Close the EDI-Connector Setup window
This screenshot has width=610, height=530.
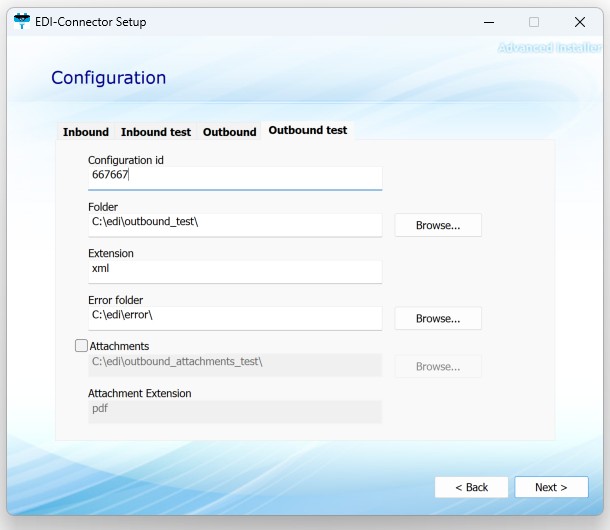580,22
